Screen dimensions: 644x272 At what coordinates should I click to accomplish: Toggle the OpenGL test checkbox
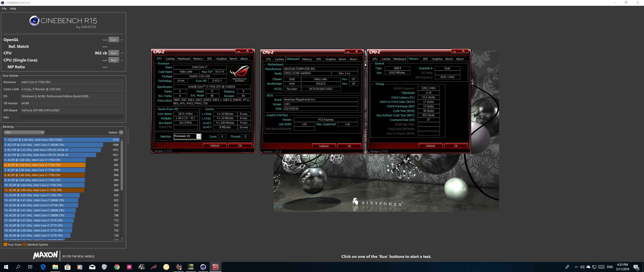122,40
